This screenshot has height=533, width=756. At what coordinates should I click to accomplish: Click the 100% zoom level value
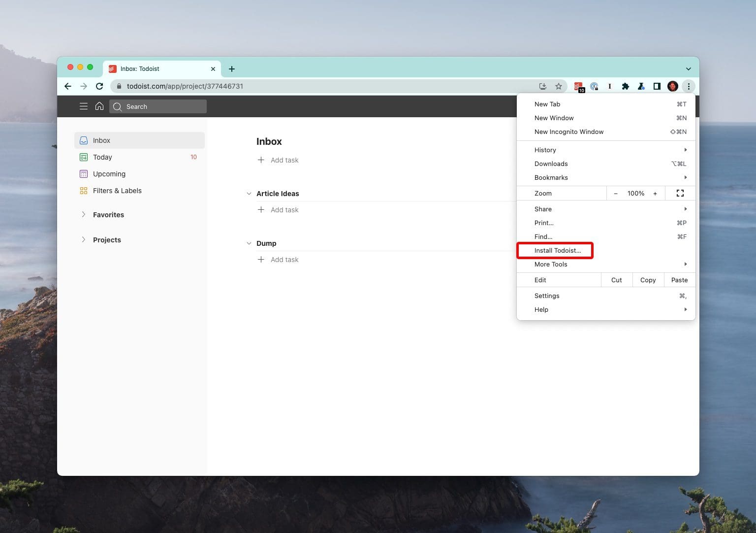(x=636, y=194)
